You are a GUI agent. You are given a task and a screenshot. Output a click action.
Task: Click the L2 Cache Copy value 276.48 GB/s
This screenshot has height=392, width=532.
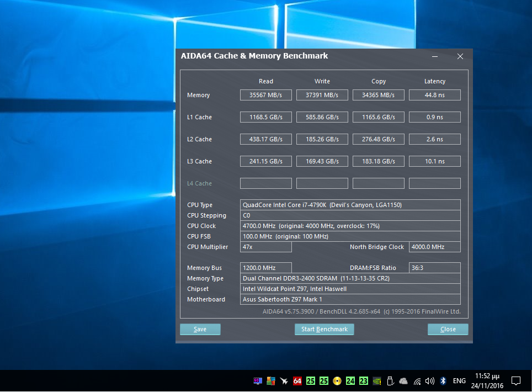pos(379,139)
